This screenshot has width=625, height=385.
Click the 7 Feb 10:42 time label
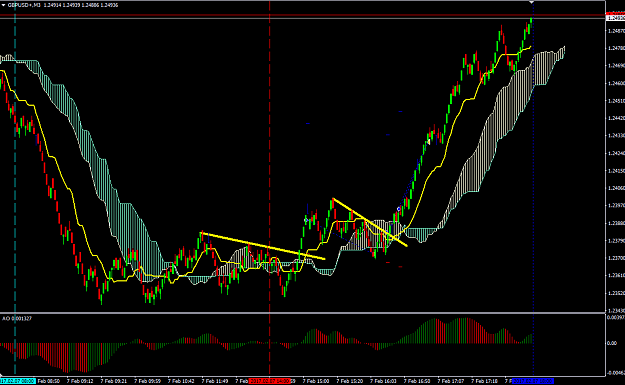pyautogui.click(x=181, y=381)
